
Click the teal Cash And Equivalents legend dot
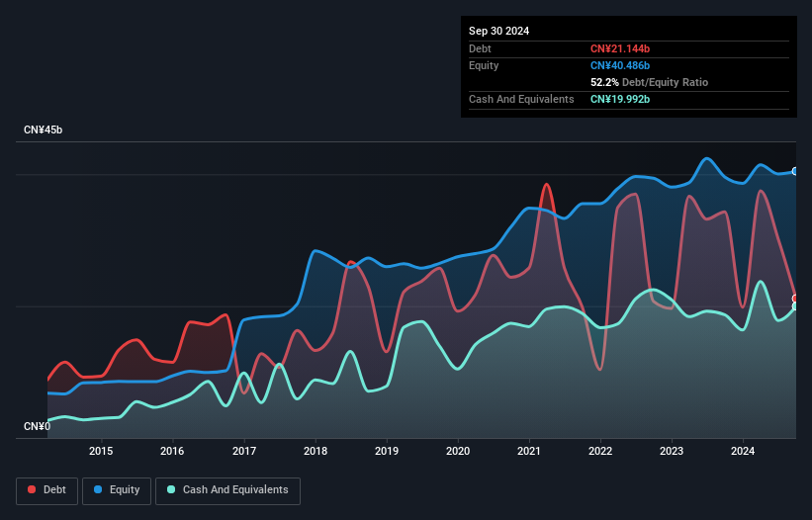(171, 489)
